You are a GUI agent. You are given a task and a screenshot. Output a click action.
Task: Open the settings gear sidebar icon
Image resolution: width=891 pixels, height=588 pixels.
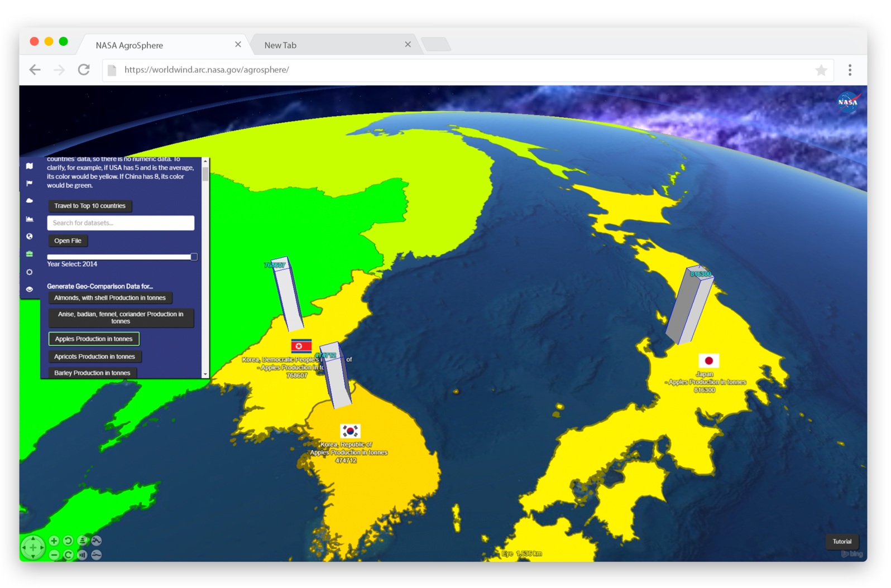coord(30,272)
